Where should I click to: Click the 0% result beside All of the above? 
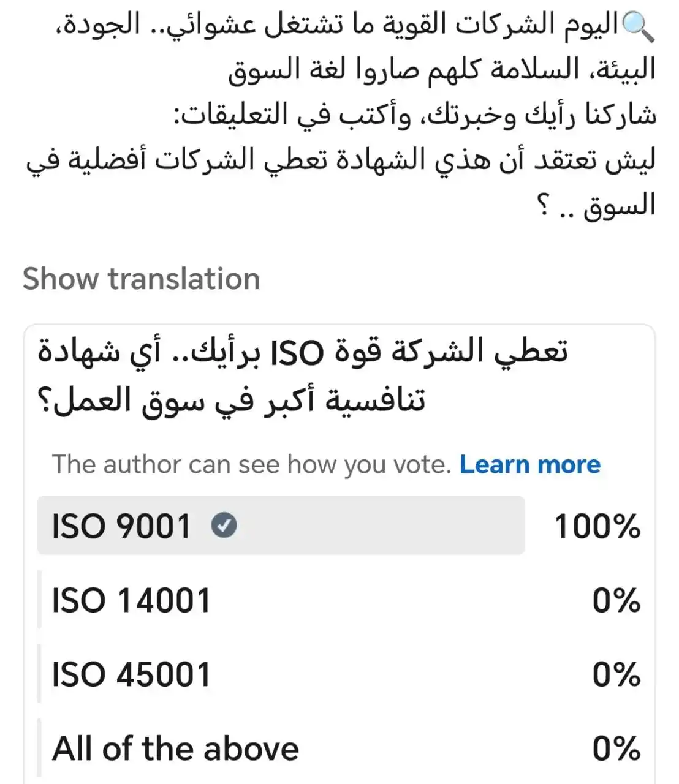pyautogui.click(x=616, y=748)
